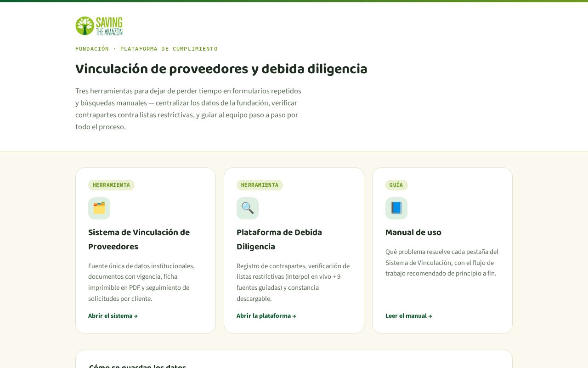Click the file folder icon for Sistema de Vinculación
This screenshot has height=368, width=588.
pos(99,208)
